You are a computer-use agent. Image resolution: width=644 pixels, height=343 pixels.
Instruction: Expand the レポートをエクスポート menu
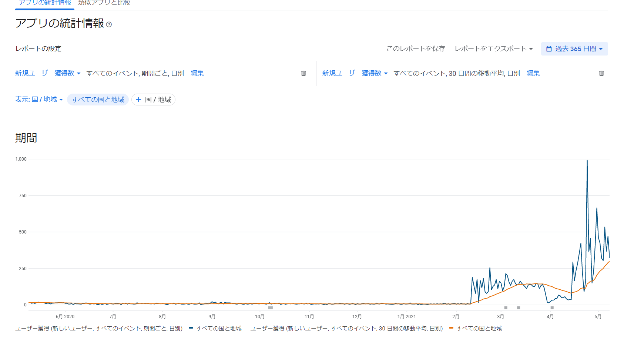(x=493, y=49)
